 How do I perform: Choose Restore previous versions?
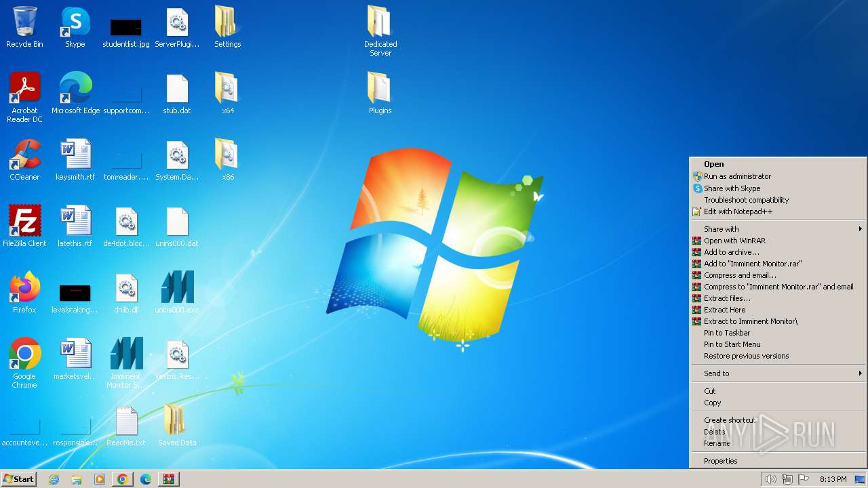[778, 356]
